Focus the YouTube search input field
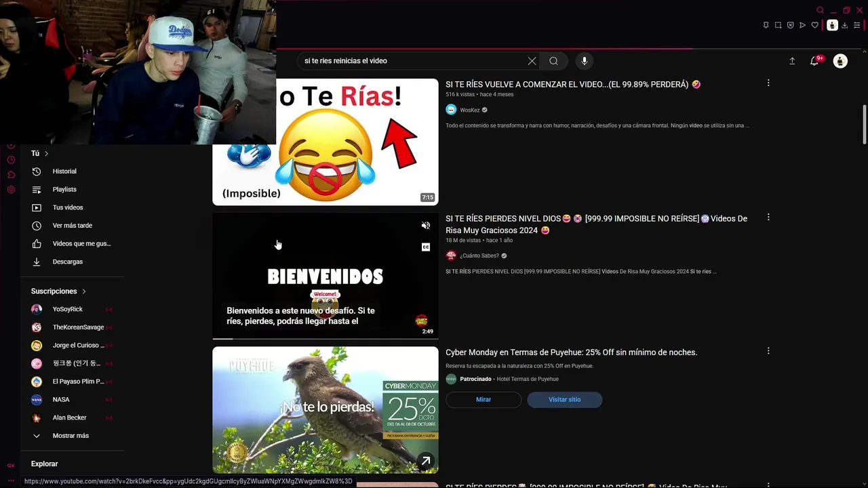The height and width of the screenshot is (488, 868). click(414, 61)
